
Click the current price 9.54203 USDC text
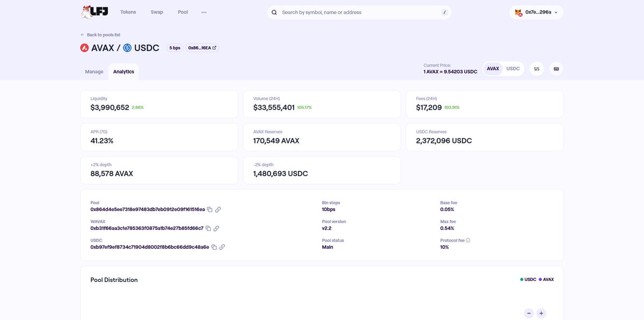[x=450, y=71]
